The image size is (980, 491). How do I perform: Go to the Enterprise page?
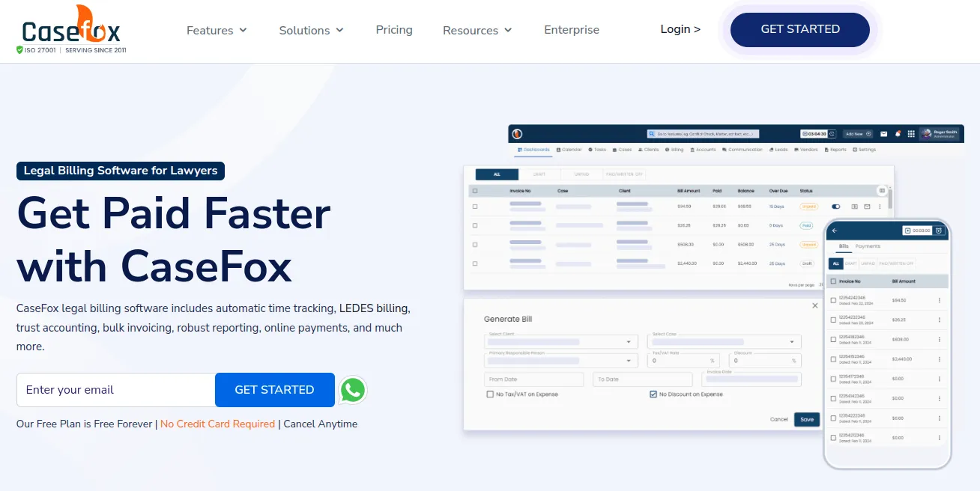572,30
